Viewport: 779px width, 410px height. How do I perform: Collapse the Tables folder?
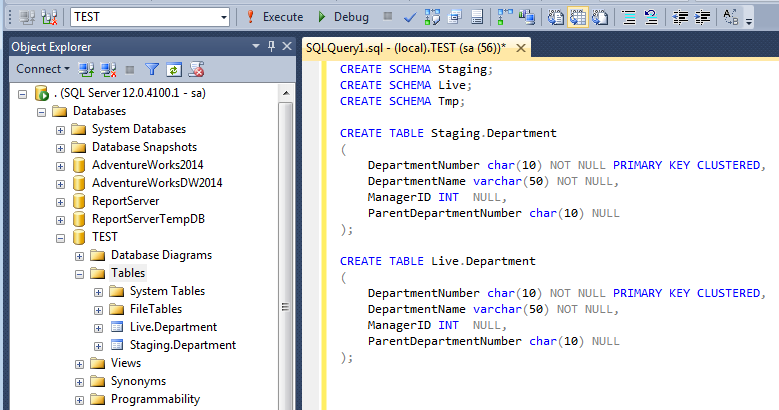(79, 274)
